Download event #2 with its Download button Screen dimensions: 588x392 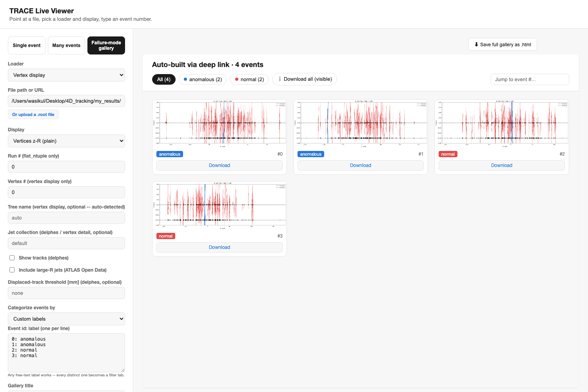(x=502, y=165)
